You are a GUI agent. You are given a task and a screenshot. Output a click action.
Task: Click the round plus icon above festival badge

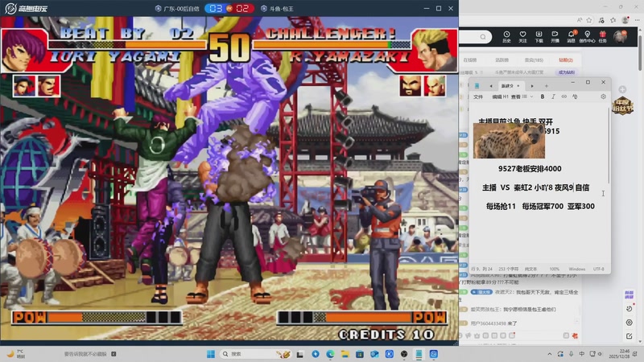tap(622, 89)
